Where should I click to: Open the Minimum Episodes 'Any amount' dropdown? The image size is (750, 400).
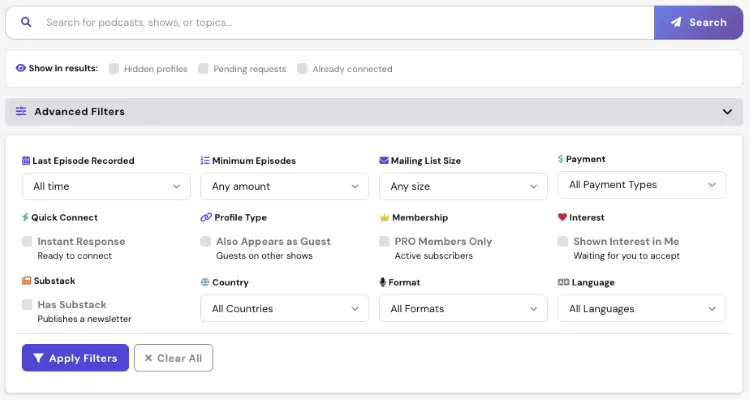(285, 186)
